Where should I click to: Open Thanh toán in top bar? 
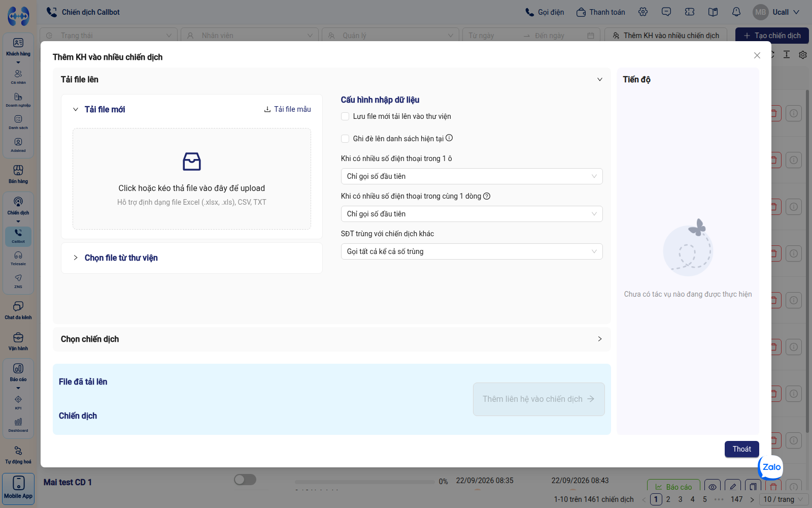tap(601, 12)
